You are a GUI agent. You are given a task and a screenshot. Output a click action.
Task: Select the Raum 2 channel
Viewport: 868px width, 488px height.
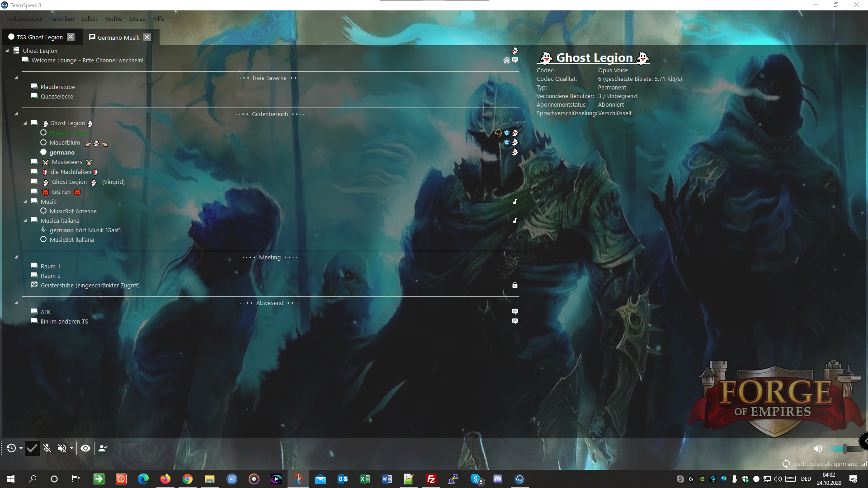[50, 276]
